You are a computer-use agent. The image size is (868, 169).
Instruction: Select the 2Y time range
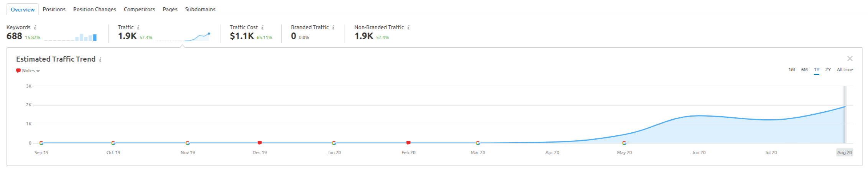coord(828,70)
